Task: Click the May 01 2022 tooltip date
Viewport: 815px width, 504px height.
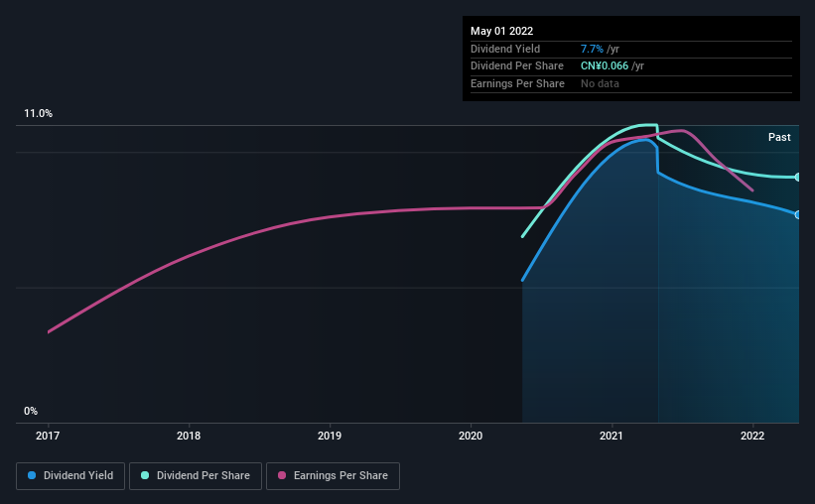Action: click(x=501, y=31)
